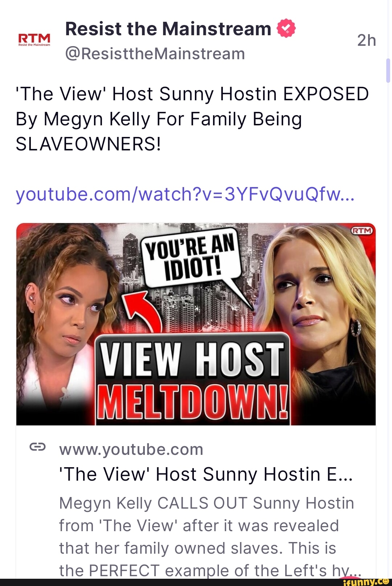Image resolution: width=392 pixels, height=586 pixels.
Task: Open the www.youtube.com source label
Action: (131, 449)
